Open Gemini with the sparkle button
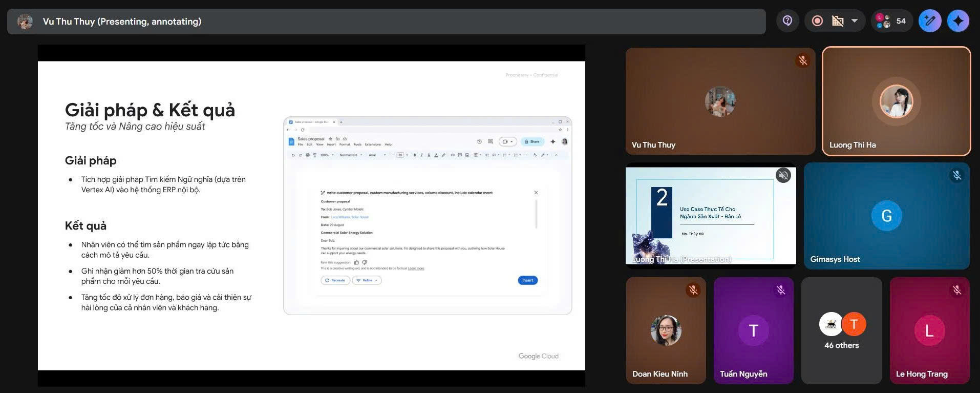 957,21
